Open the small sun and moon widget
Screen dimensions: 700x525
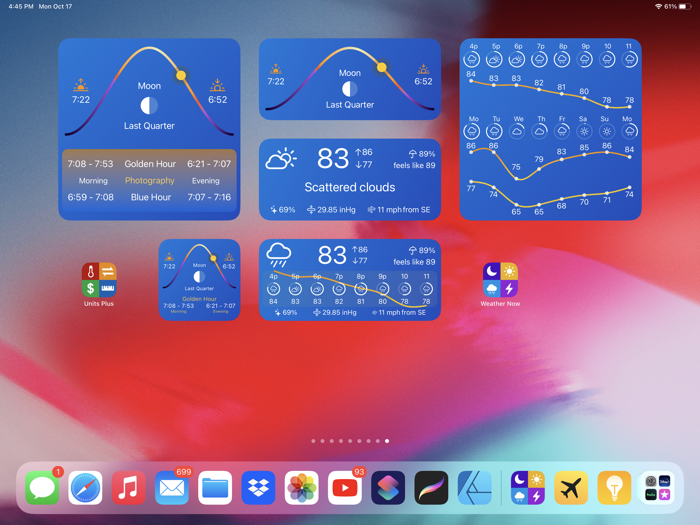tap(200, 279)
